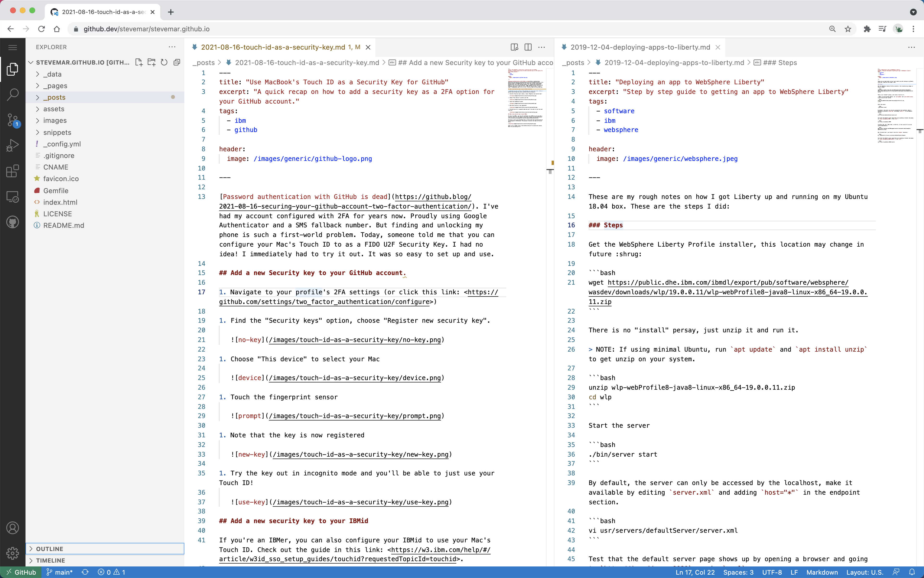
Task: Expand the images folder
Action: click(105, 120)
